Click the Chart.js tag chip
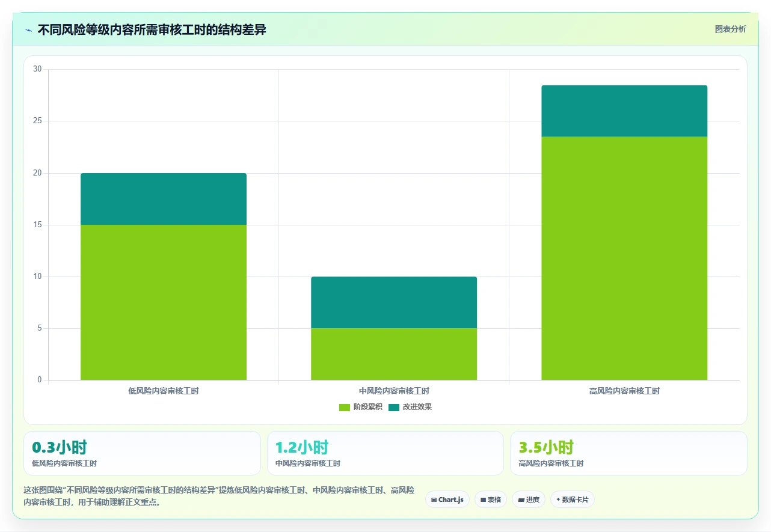This screenshot has width=771, height=532. point(447,500)
